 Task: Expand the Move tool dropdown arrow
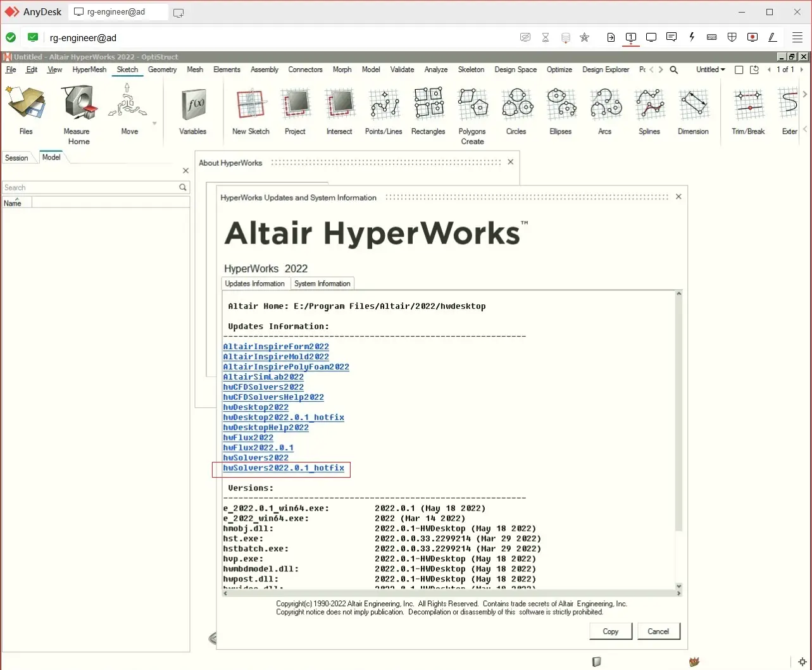click(x=154, y=124)
